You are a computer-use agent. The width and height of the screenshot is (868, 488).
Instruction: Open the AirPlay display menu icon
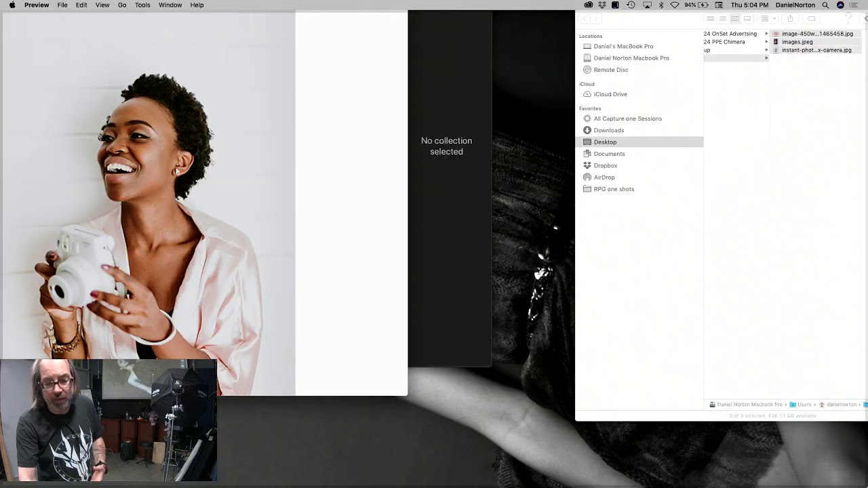pos(647,5)
